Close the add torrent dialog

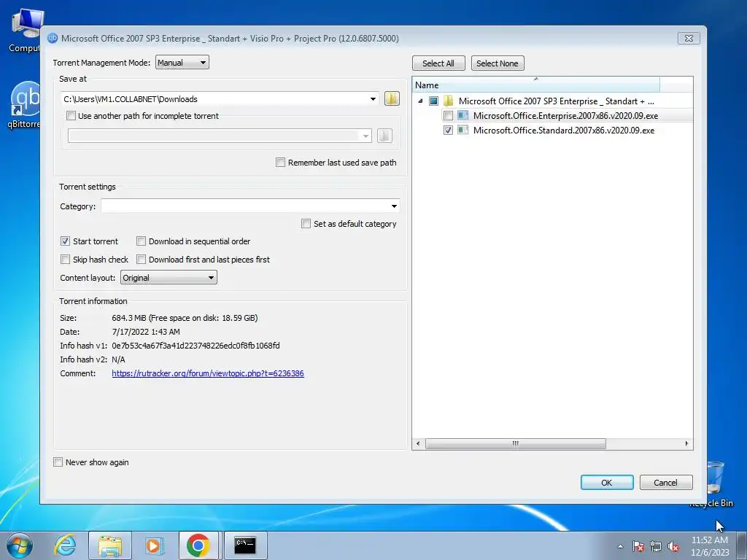689,38
